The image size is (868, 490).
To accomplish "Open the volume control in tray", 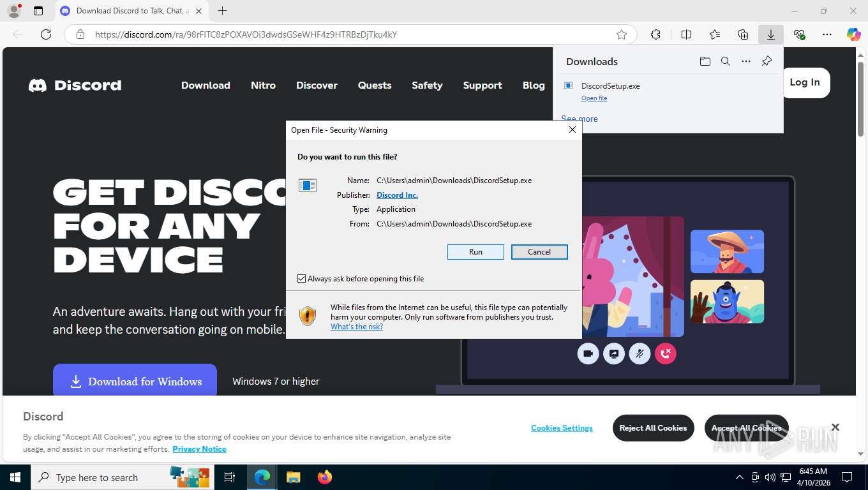I will point(770,477).
